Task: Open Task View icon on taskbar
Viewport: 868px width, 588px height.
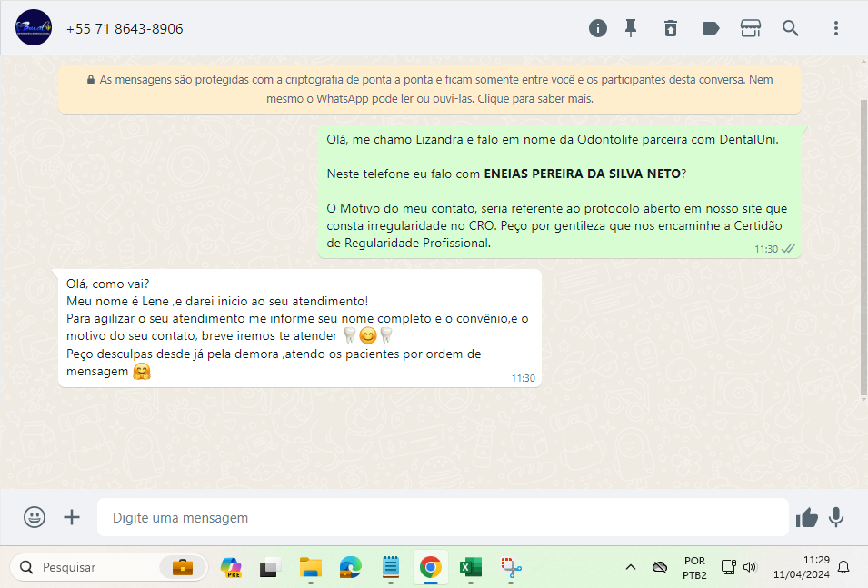Action: point(270,567)
